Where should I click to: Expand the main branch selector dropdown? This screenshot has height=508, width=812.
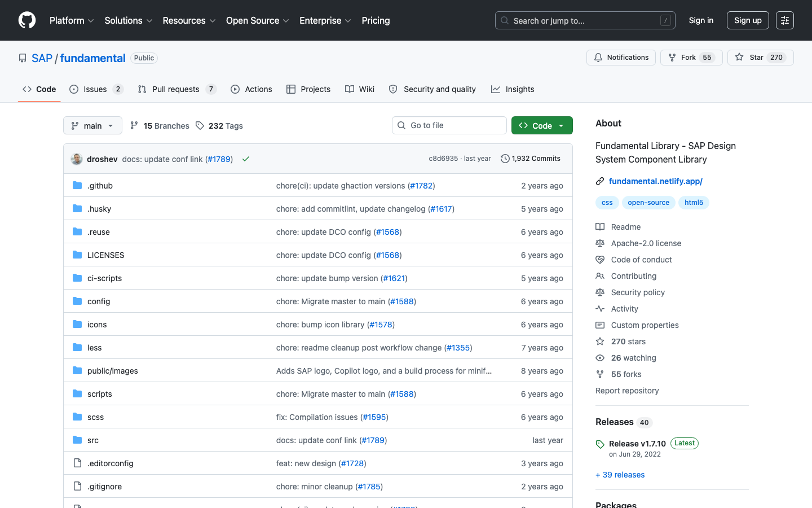coord(92,125)
